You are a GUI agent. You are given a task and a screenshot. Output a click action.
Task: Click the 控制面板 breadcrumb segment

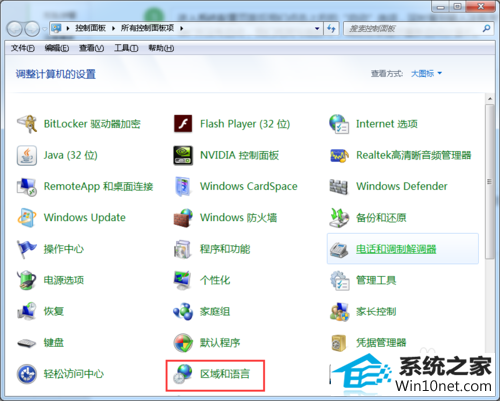pos(90,28)
